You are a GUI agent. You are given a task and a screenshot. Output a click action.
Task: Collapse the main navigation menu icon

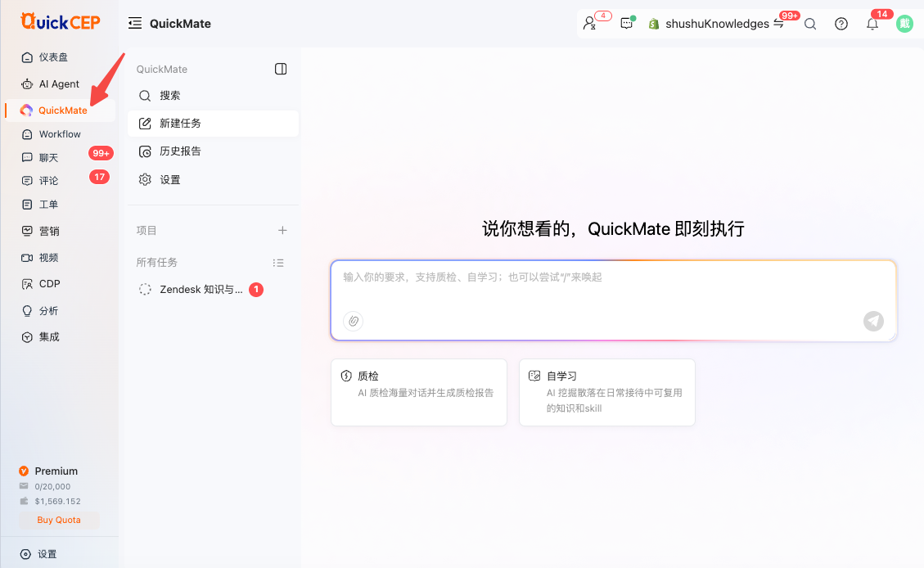pos(135,24)
